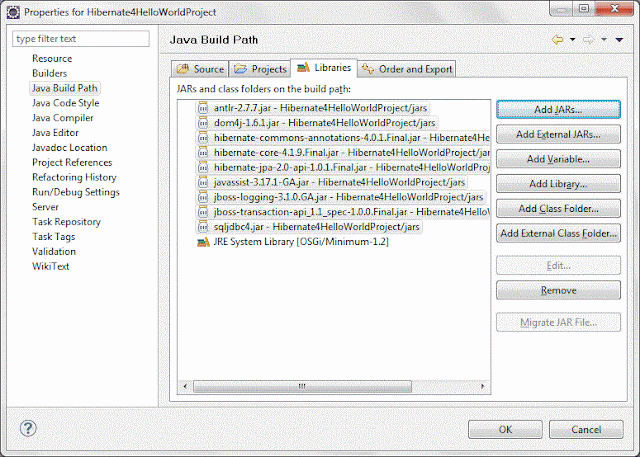The height and width of the screenshot is (457, 640).
Task: Click the jar icon of dom4j-1.6.1.jar
Action: point(203,122)
